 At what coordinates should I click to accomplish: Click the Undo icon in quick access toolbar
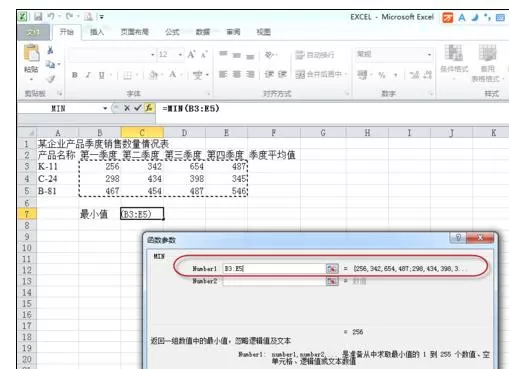point(51,16)
